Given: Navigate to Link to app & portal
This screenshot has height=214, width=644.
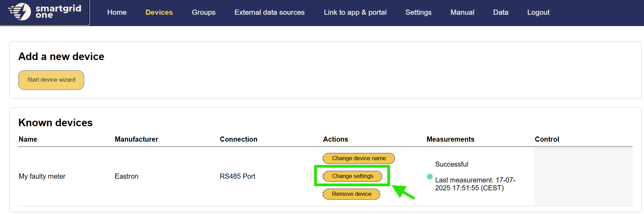Looking at the screenshot, I should click(x=355, y=12).
